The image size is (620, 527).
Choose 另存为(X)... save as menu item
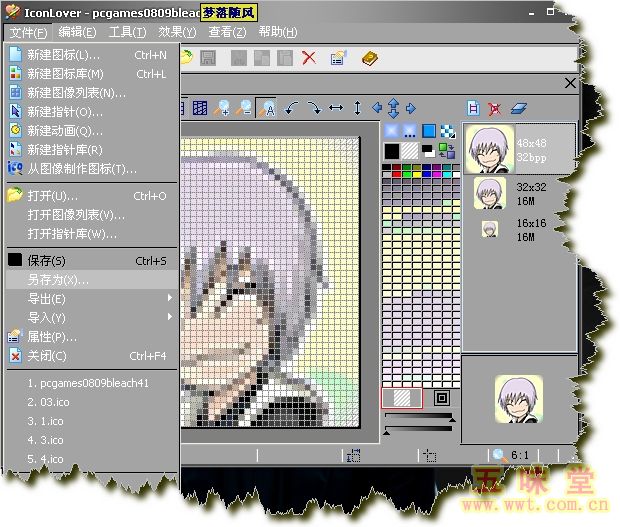(x=59, y=279)
